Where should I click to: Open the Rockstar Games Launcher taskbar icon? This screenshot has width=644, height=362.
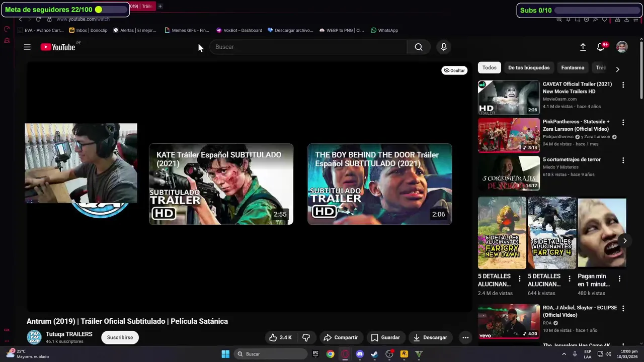[x=404, y=354]
